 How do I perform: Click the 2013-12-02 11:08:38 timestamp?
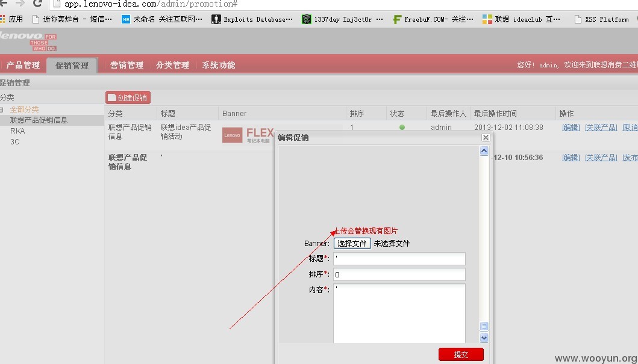508,127
